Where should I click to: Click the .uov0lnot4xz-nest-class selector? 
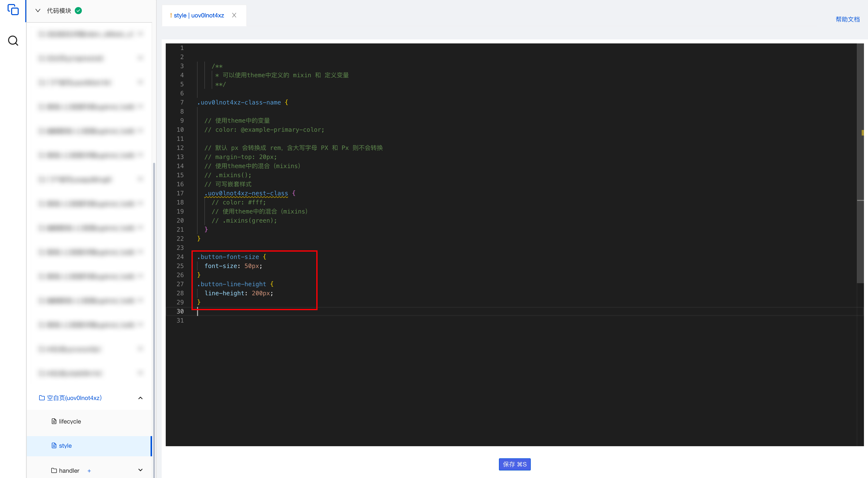[x=246, y=193]
